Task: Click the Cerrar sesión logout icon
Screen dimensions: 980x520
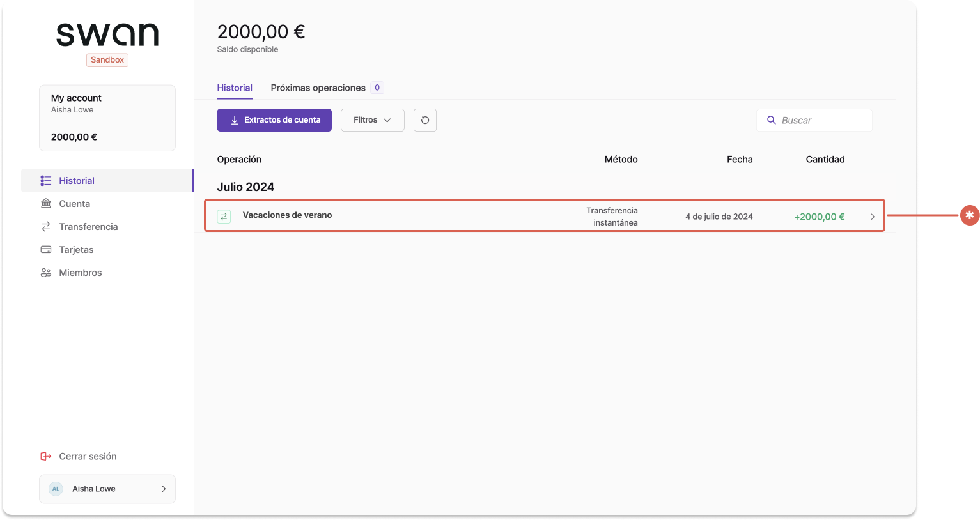Action: pos(46,456)
